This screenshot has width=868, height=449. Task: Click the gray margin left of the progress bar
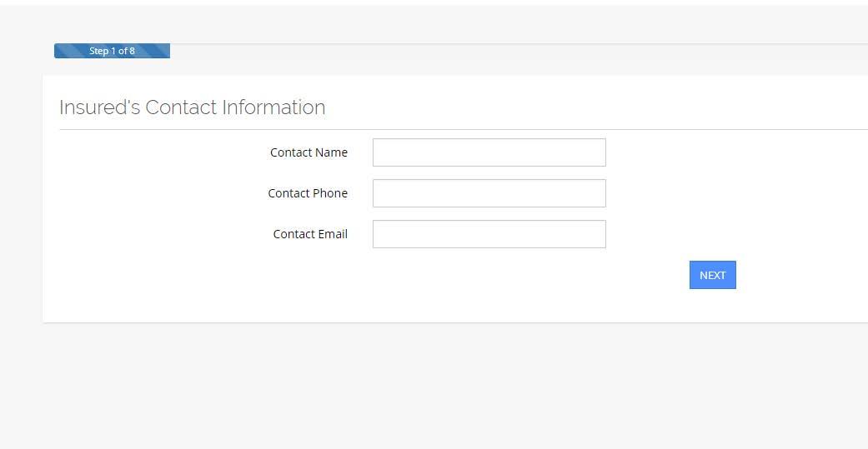click(x=27, y=51)
